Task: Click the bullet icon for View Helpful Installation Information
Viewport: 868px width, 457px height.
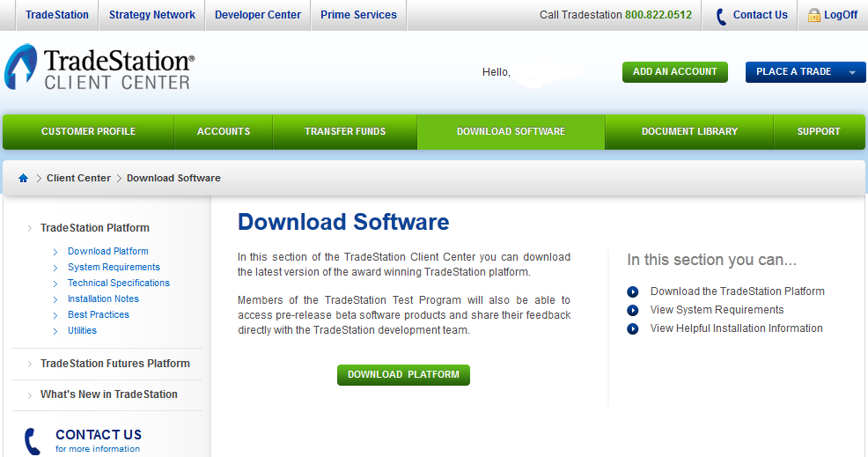Action: coord(633,329)
